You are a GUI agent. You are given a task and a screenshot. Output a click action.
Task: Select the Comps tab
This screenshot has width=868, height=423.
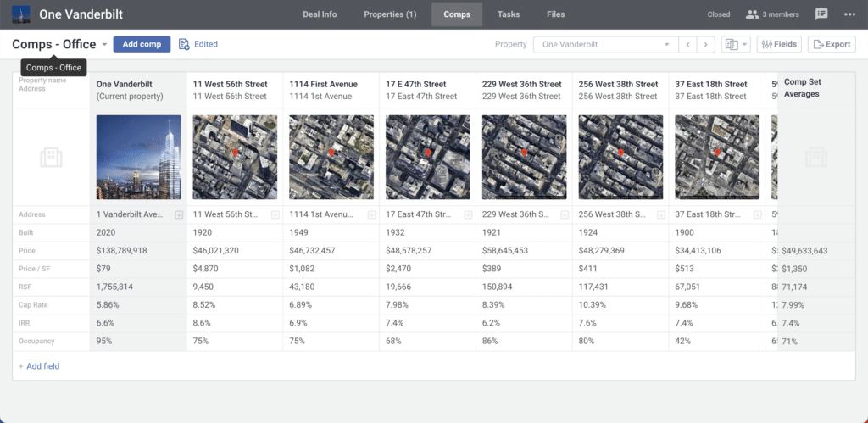457,14
